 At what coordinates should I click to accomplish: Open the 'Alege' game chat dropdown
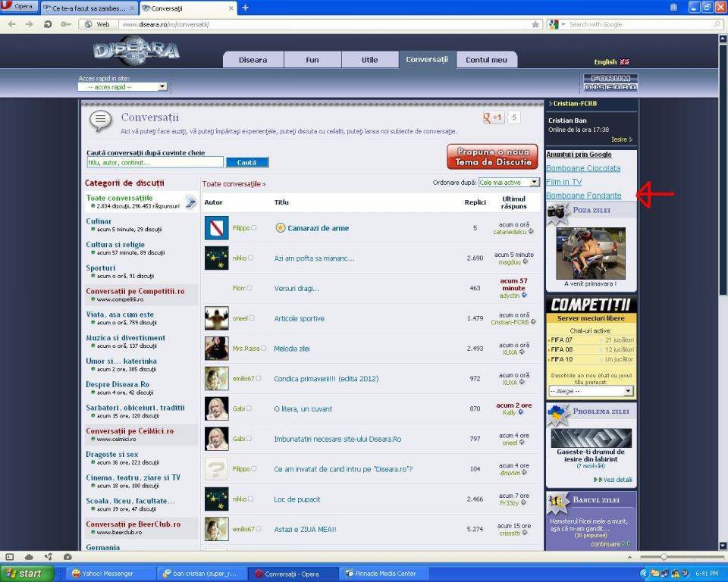pyautogui.click(x=591, y=391)
